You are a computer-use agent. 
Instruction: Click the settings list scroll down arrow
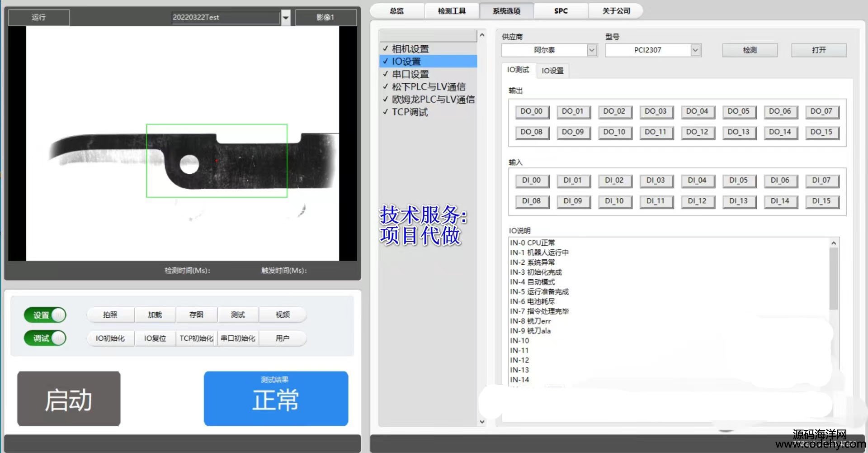click(482, 422)
